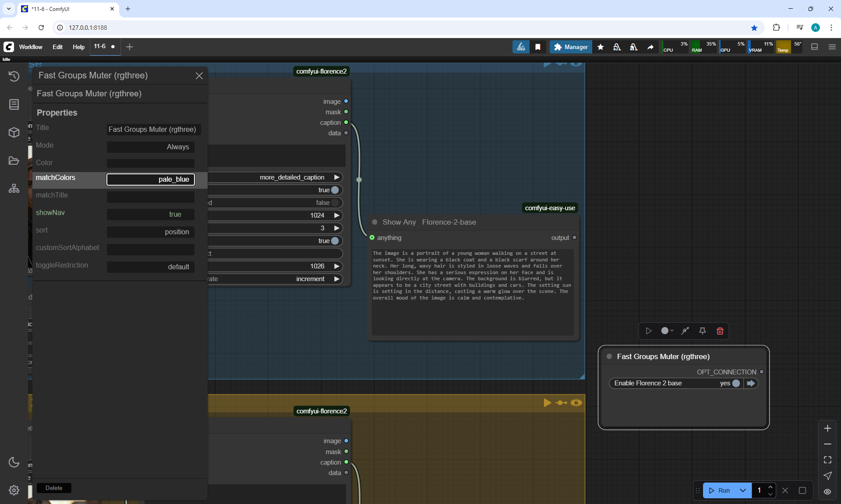Open the node library cube icon
The width and height of the screenshot is (841, 504).
click(x=14, y=132)
